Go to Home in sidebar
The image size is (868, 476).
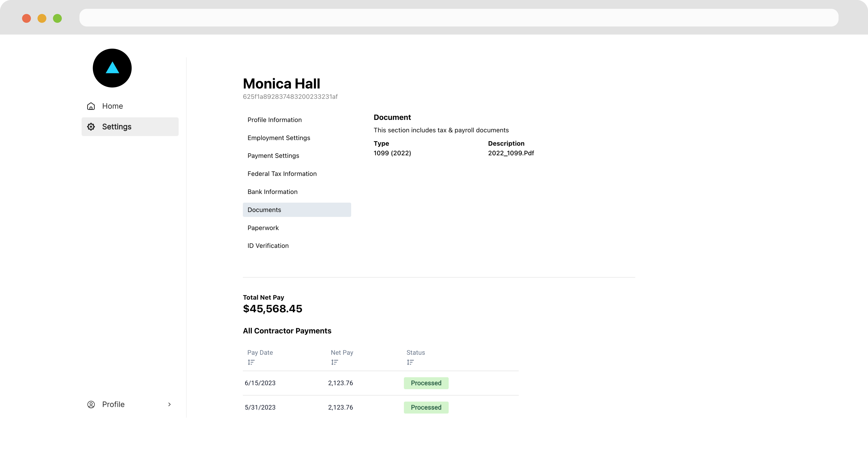tap(130, 106)
